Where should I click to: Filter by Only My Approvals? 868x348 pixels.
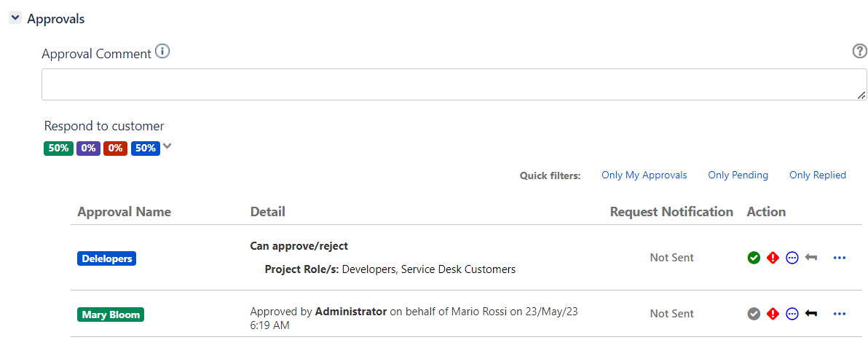click(x=644, y=175)
